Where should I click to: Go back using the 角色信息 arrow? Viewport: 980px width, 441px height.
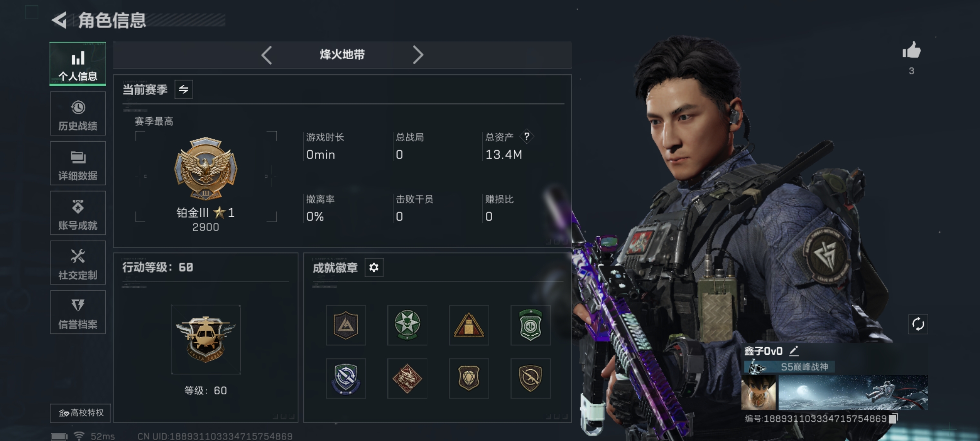point(60,20)
